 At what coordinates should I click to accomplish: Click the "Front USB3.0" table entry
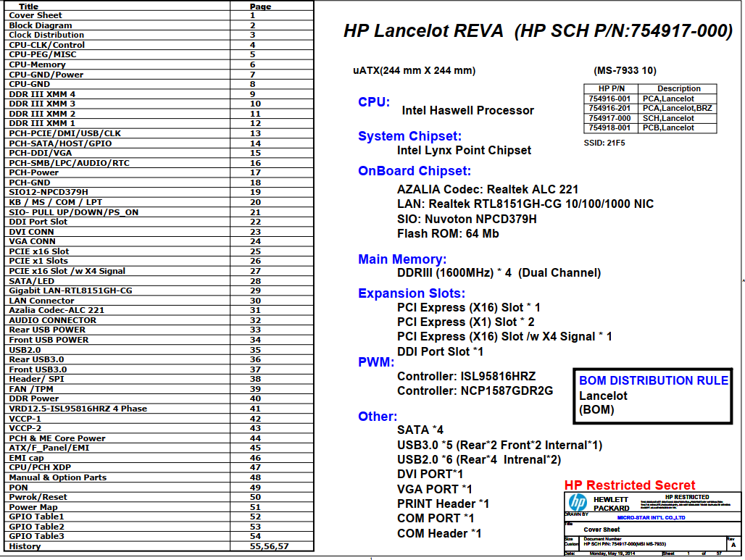(38, 369)
